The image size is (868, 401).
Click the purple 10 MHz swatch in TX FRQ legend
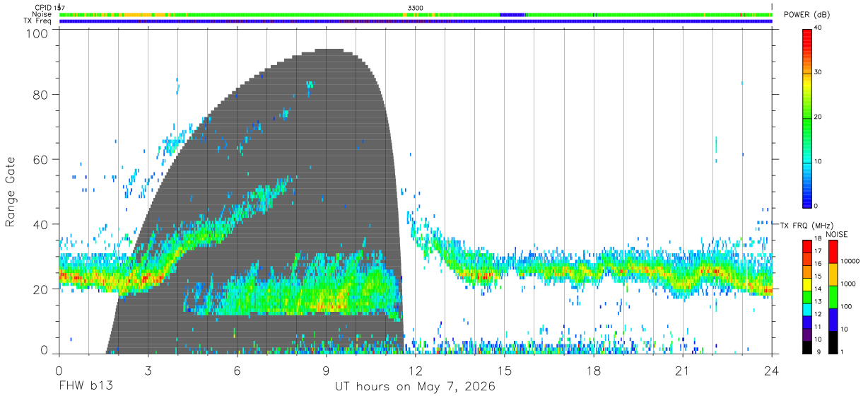tap(807, 334)
